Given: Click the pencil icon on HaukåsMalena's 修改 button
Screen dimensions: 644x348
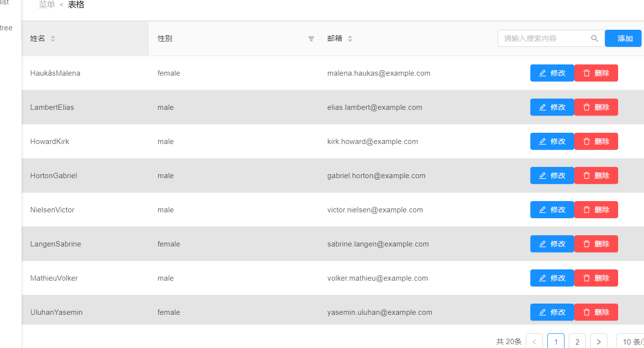Looking at the screenshot, I should coord(543,73).
